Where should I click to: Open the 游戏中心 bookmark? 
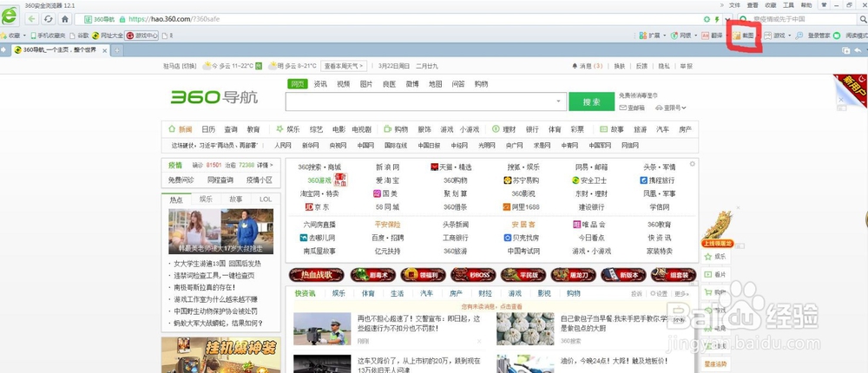pyautogui.click(x=142, y=36)
